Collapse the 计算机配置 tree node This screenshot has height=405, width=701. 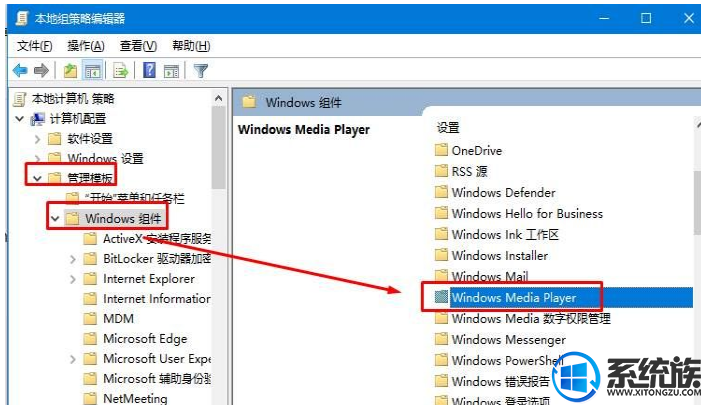[x=20, y=119]
